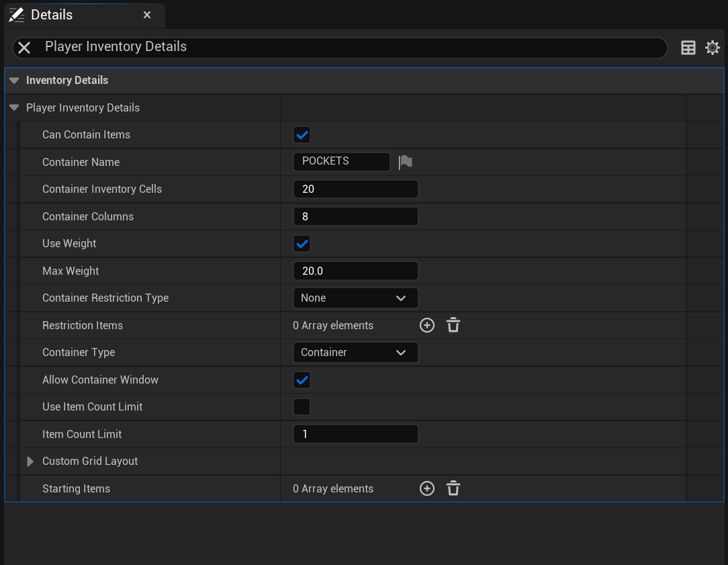
Task: Click the Max Weight value field
Action: coord(355,271)
